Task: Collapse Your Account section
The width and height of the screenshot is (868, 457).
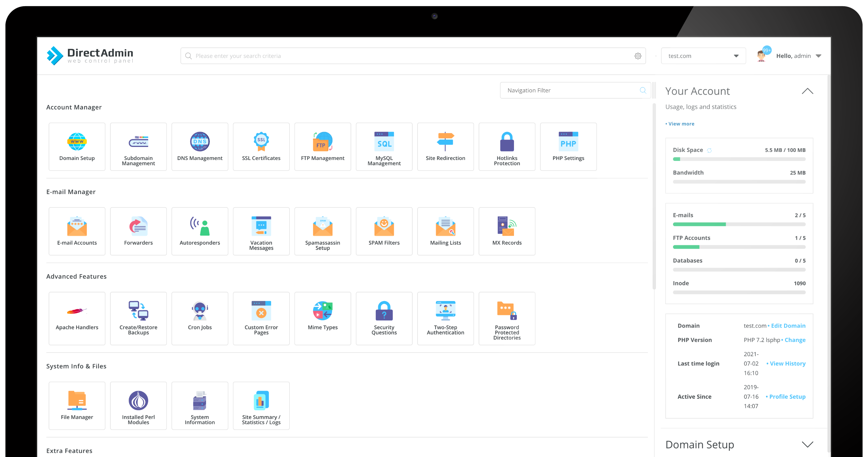Action: (808, 91)
